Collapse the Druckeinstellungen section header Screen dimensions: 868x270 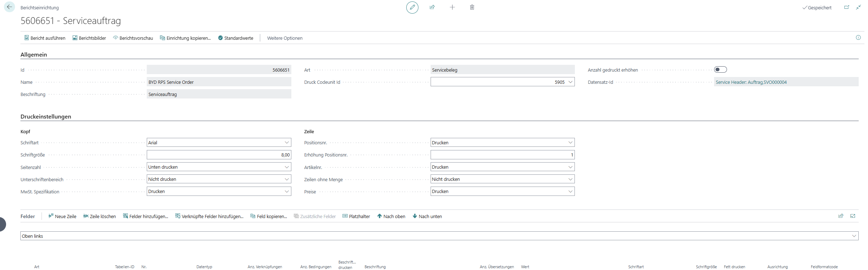click(46, 116)
